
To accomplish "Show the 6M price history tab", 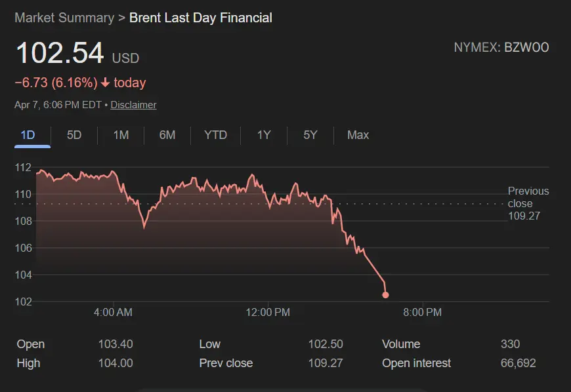I will [x=167, y=135].
